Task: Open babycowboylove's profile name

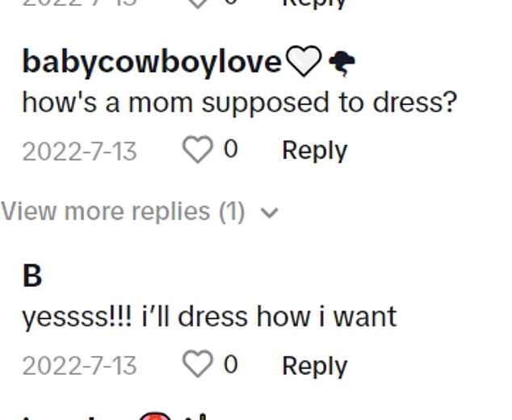Action: click(152, 62)
